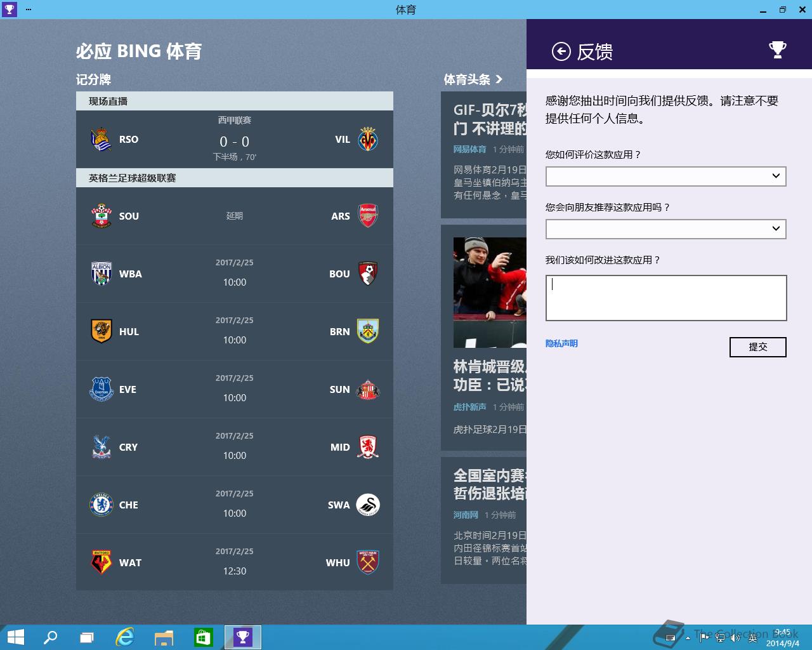Click the Arsenal (ARS) crest

click(x=368, y=216)
